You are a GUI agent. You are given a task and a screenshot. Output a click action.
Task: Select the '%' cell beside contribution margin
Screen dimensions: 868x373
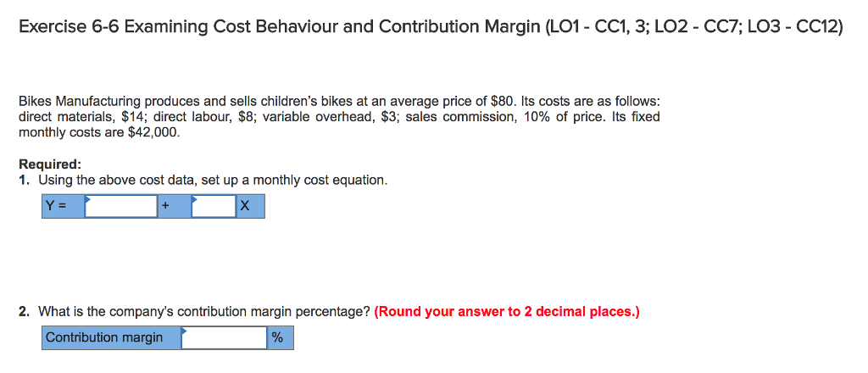tap(281, 337)
